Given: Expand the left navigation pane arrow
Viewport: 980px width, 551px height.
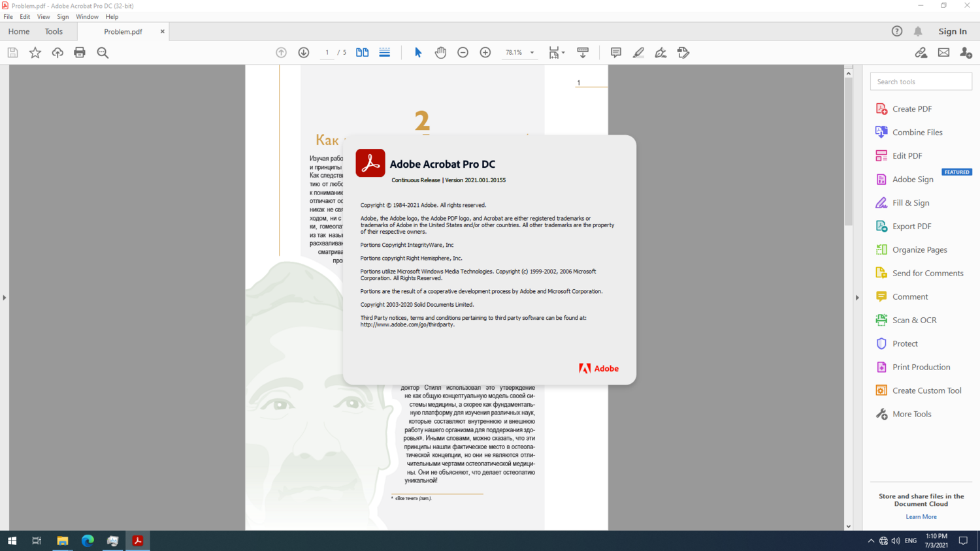Looking at the screenshot, I should tap(5, 298).
